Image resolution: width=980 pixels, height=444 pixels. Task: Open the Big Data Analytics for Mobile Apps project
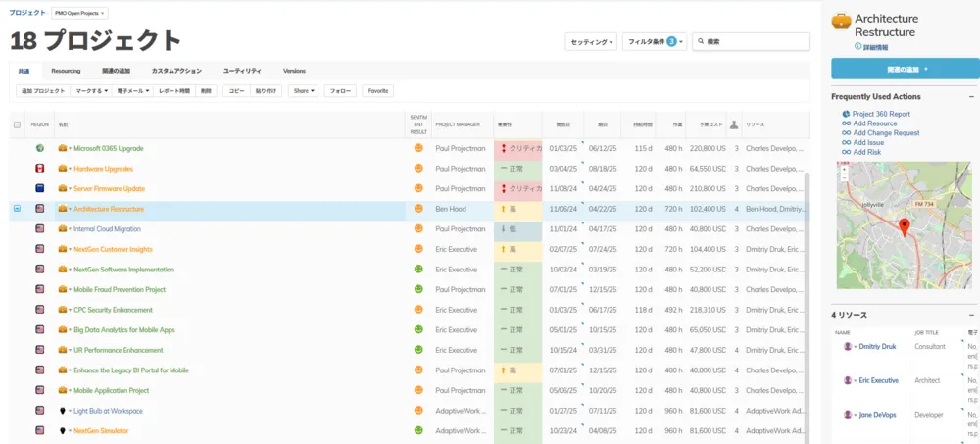(x=124, y=330)
